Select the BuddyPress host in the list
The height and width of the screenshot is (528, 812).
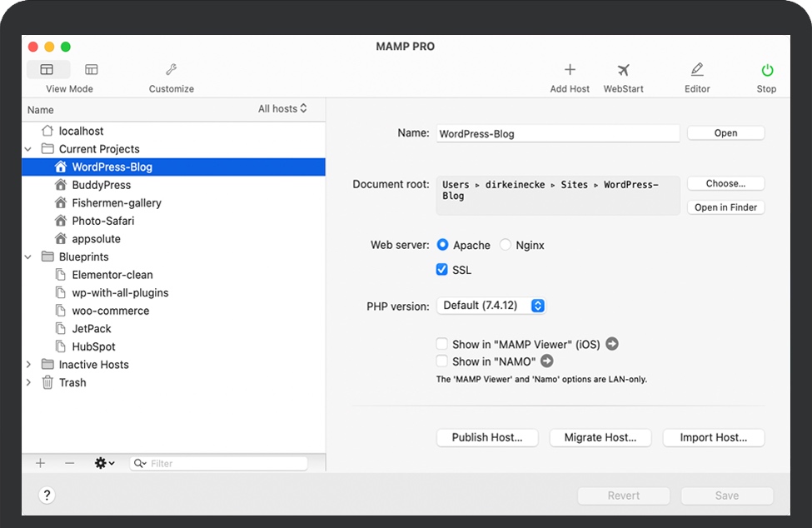(101, 185)
